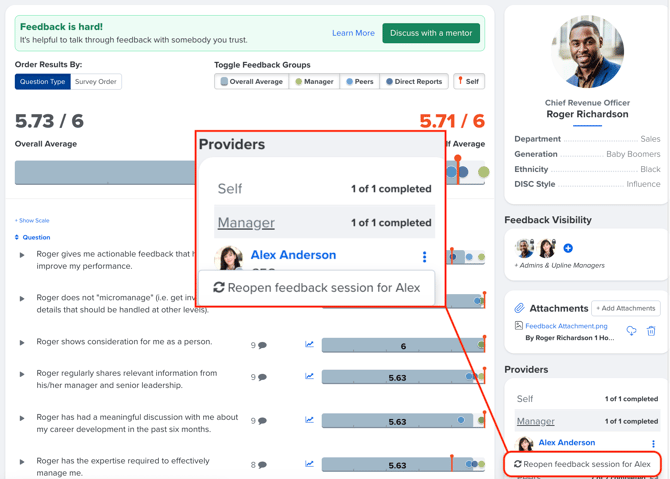The image size is (670, 479).
Task: View trend chart for 'shares relevant information' question
Action: tap(309, 377)
